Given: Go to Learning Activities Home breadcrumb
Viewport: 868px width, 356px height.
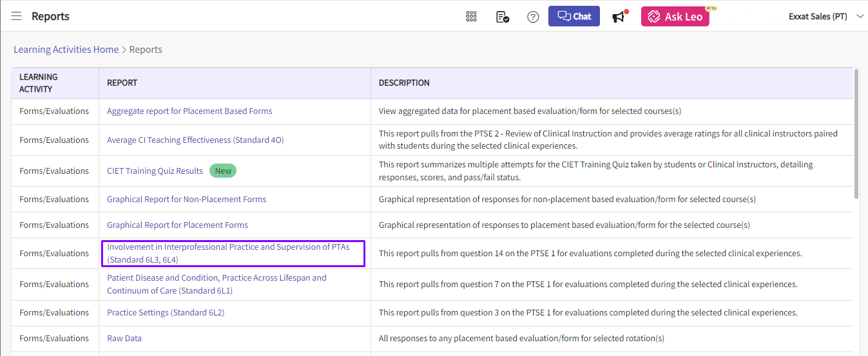Looking at the screenshot, I should click(x=66, y=50).
